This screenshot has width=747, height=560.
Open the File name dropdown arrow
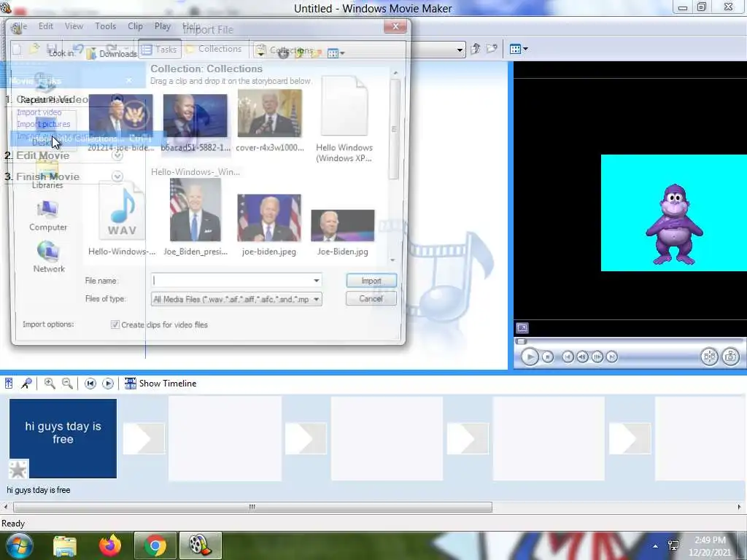(317, 281)
